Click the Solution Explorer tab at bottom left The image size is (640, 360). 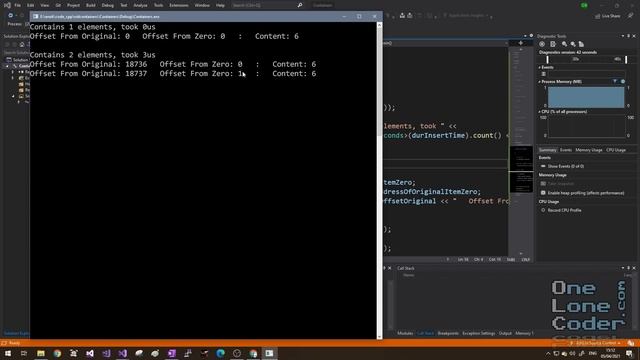pos(16,333)
